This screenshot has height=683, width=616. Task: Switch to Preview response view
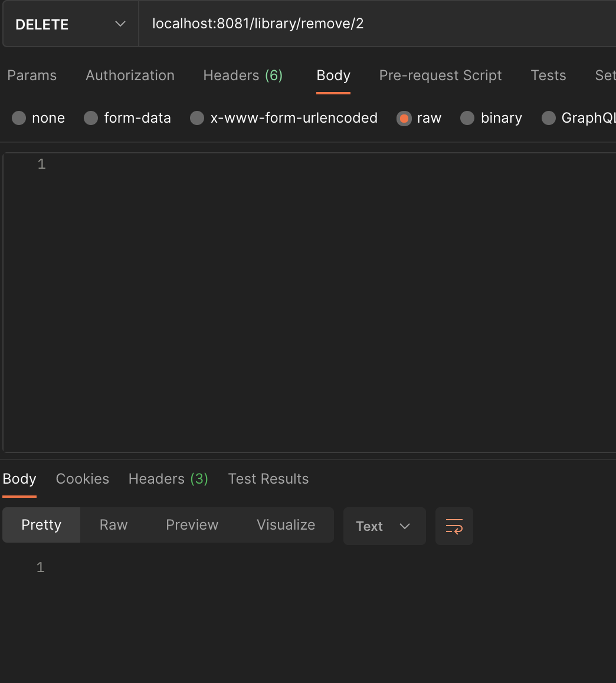coord(192,525)
